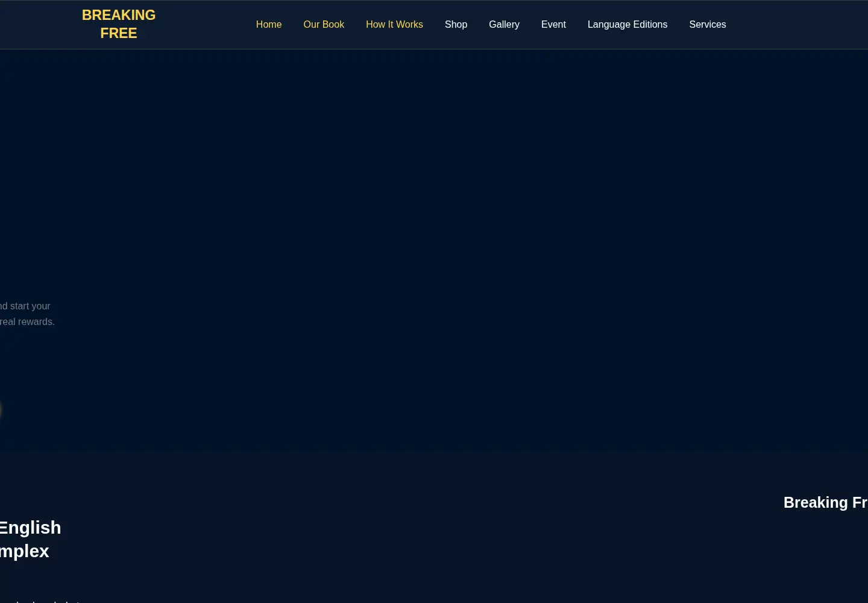Click the BREAKING FREE logo
This screenshot has width=868, height=603.
click(x=119, y=24)
